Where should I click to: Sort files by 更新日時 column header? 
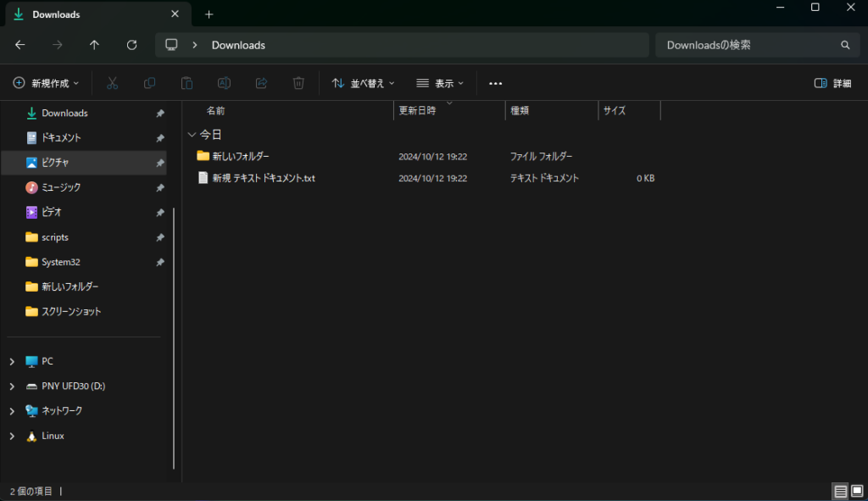[418, 111]
